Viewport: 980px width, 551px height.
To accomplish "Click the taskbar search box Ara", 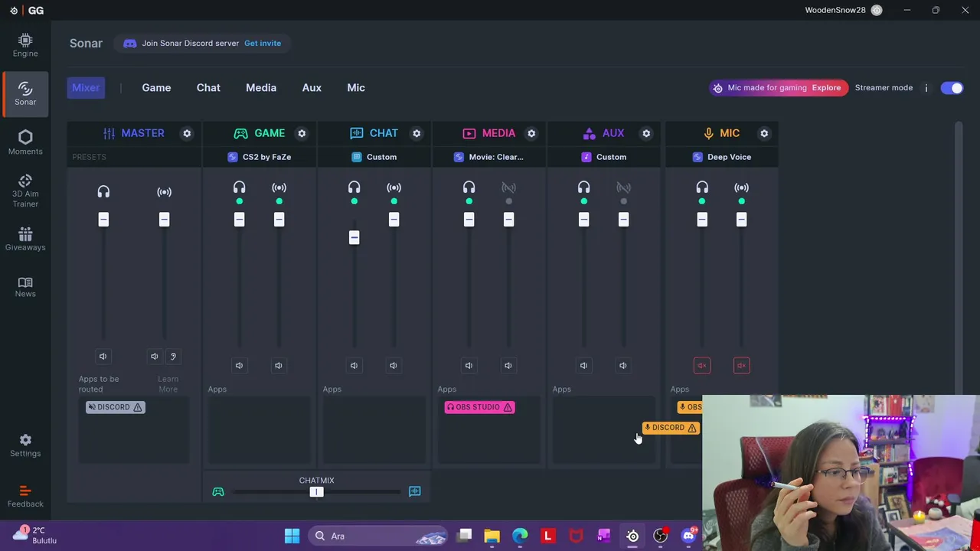I will click(x=379, y=536).
